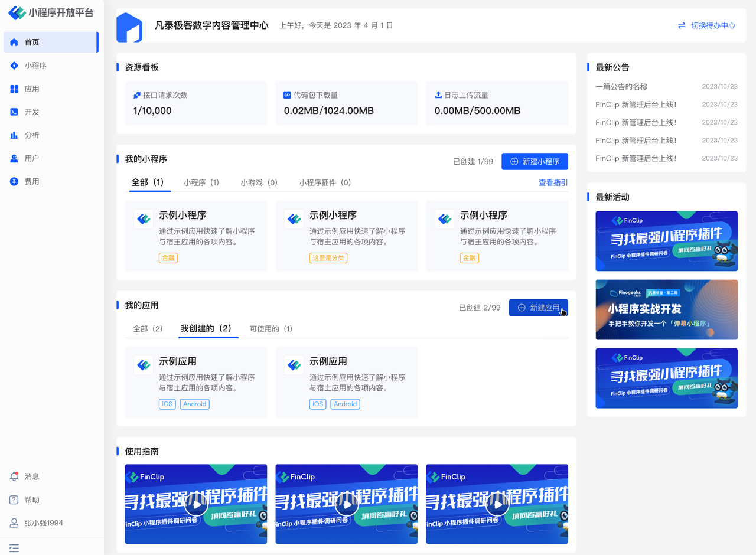Click the 新建应用 button

point(538,308)
